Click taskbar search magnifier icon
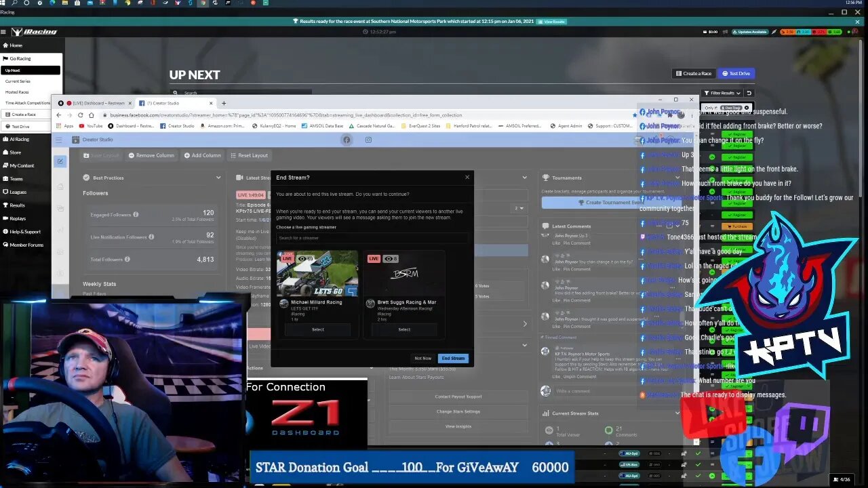Viewport: 868px width, 488px height. click(x=15, y=3)
